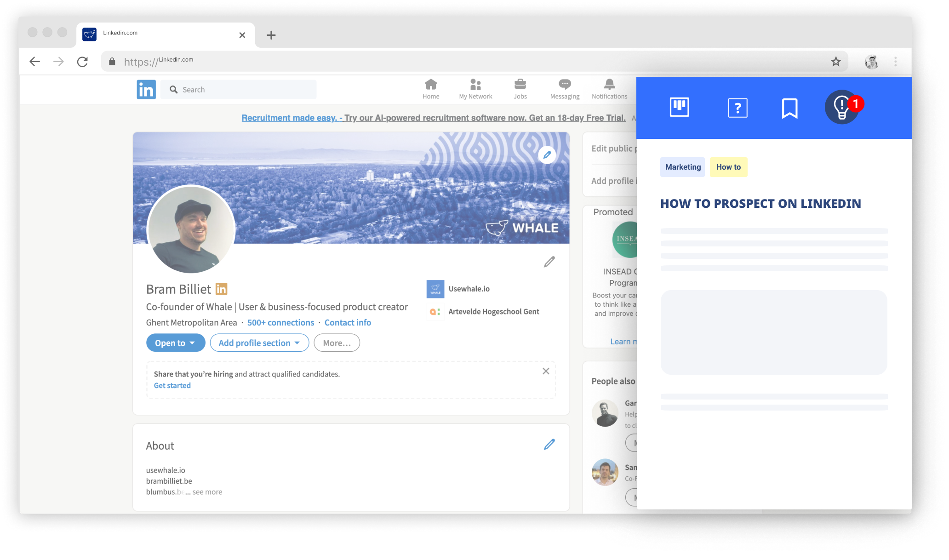Image resolution: width=949 pixels, height=560 pixels.
Task: Bookmark this page with star icon
Action: (835, 62)
